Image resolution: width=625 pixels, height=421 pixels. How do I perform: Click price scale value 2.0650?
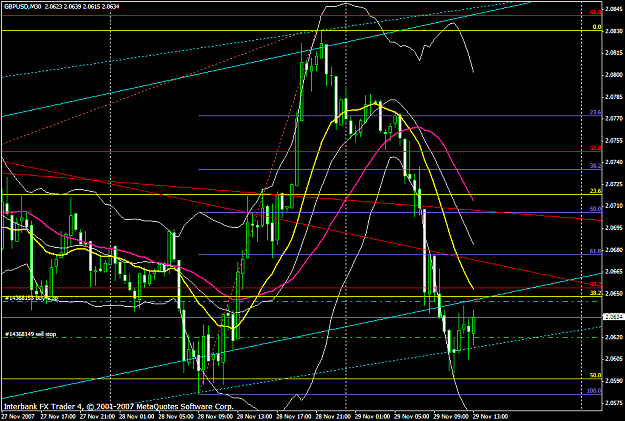click(613, 293)
